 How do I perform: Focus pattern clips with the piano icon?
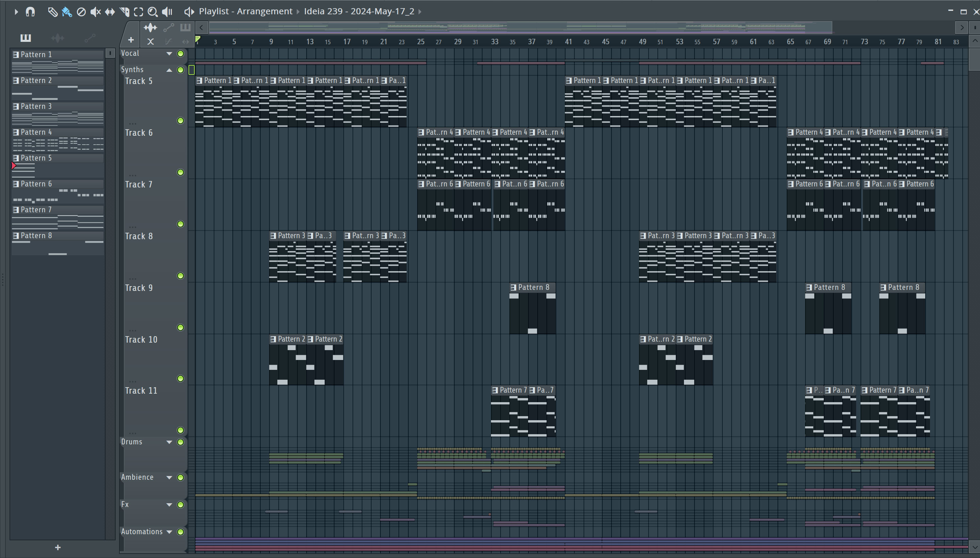pyautogui.click(x=185, y=27)
